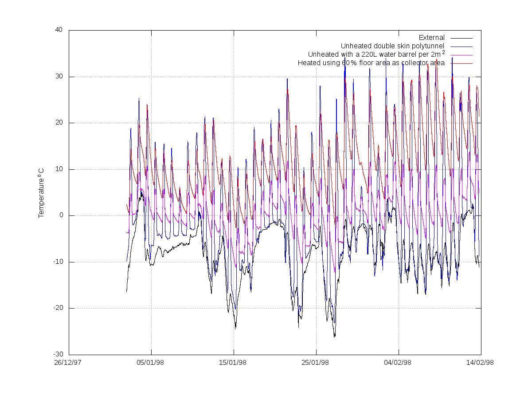Click the 'Heated using 60% floor area' legend label
The width and height of the screenshot is (532, 399).
(371, 63)
